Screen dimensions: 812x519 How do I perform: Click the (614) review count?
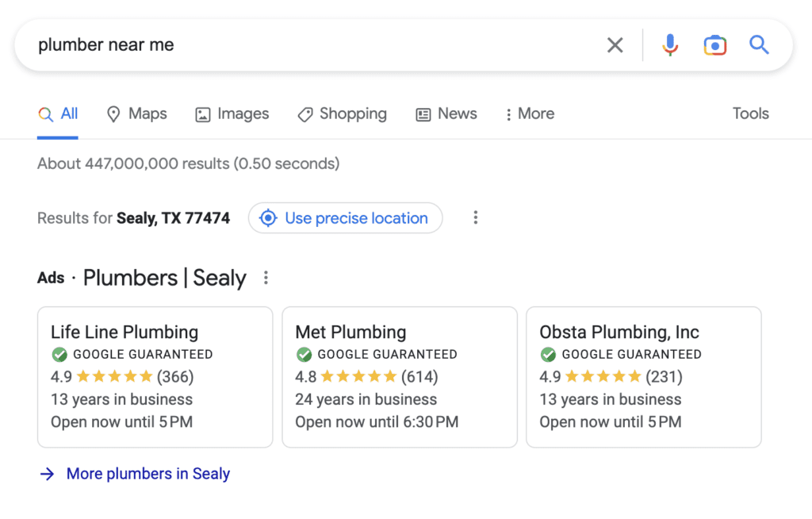click(x=419, y=377)
